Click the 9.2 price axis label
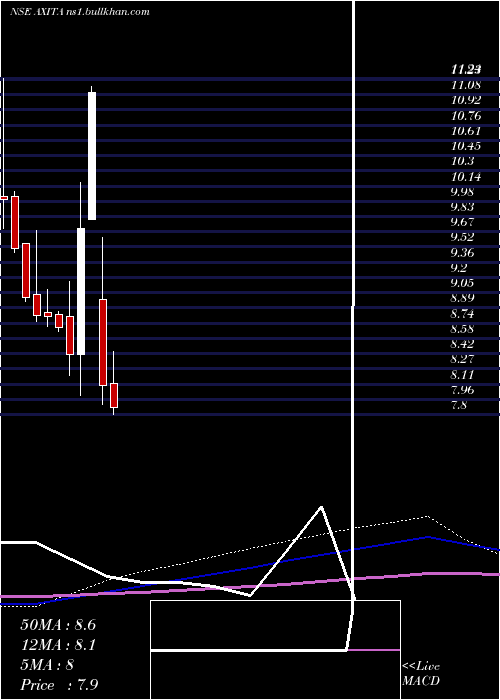Screen dimensions: 500x700 click(x=459, y=268)
